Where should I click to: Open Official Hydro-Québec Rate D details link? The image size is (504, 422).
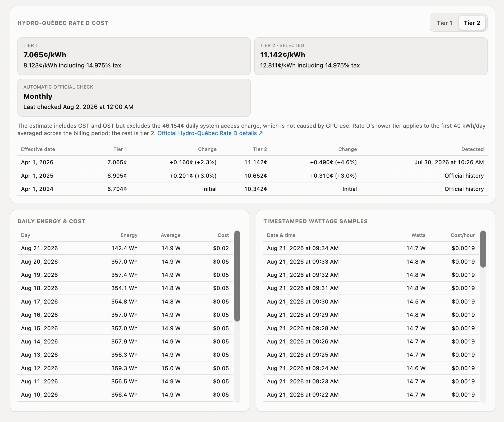click(x=210, y=133)
